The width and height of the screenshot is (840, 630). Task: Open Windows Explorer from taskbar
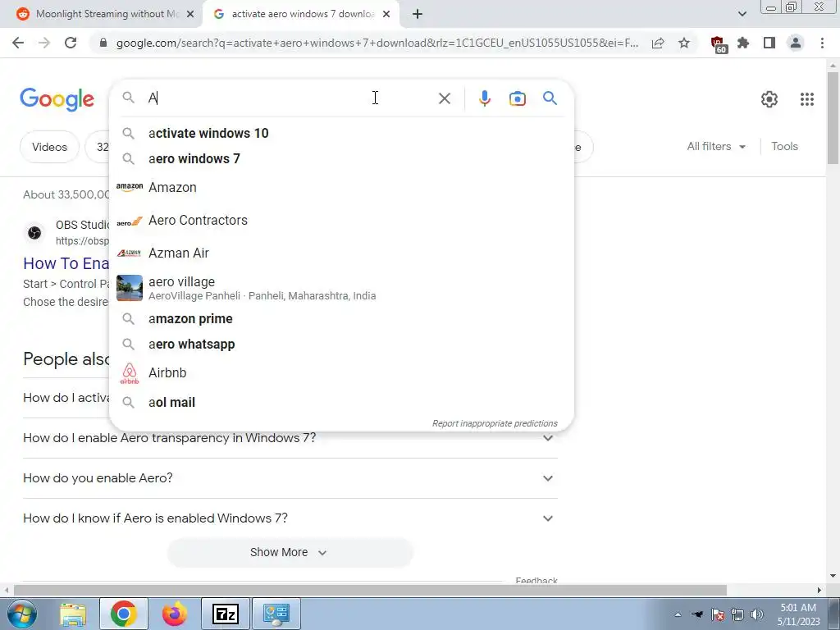[x=73, y=614]
